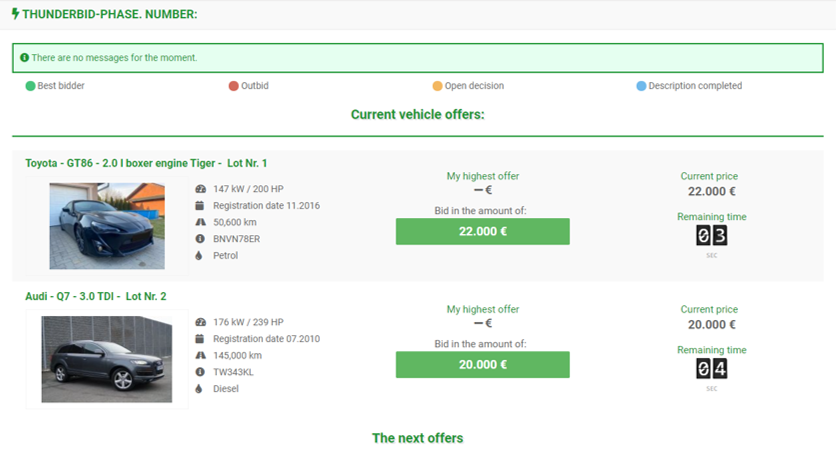The image size is (836, 454).
Task: Click the lightning bolt Thunderbid icon
Action: tap(15, 14)
